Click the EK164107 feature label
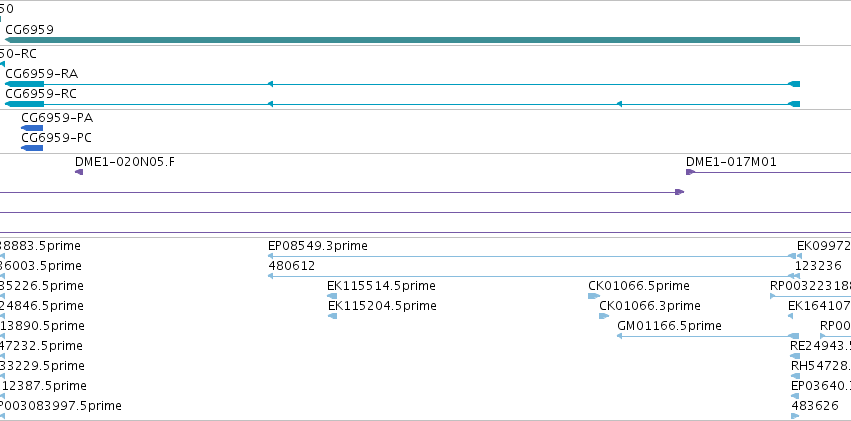Image resolution: width=851 pixels, height=421 pixels. (820, 306)
